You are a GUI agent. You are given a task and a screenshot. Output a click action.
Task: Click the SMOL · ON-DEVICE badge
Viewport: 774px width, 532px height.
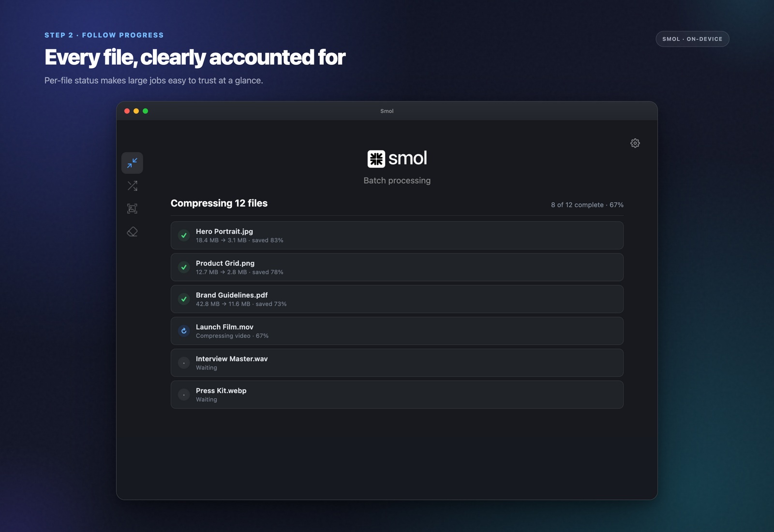pyautogui.click(x=692, y=39)
